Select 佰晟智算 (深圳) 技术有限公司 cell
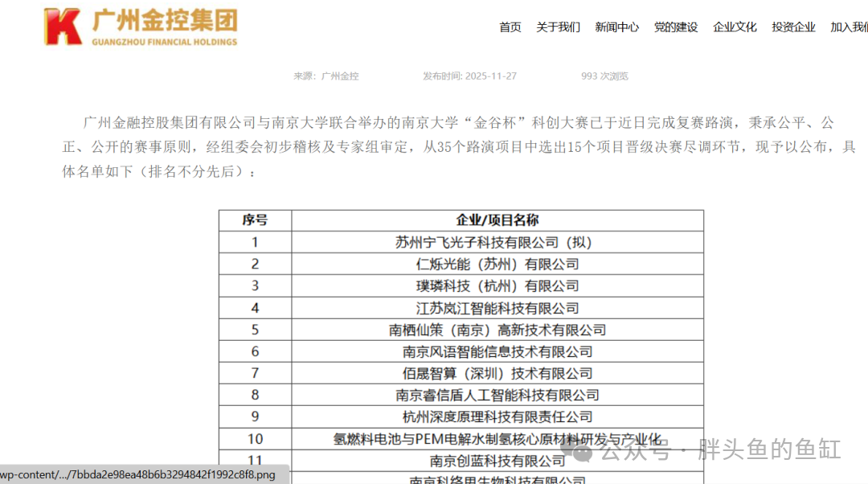Viewport: 868px width, 484px height. (497, 373)
